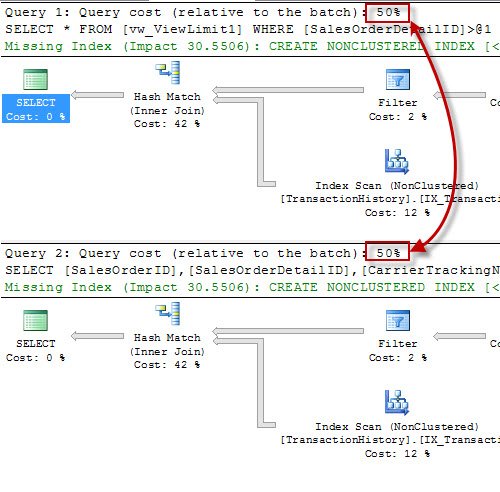Screen dimensions: 500x492
Task: Select the SELECT operator icon in Query 2
Action: pos(35,320)
